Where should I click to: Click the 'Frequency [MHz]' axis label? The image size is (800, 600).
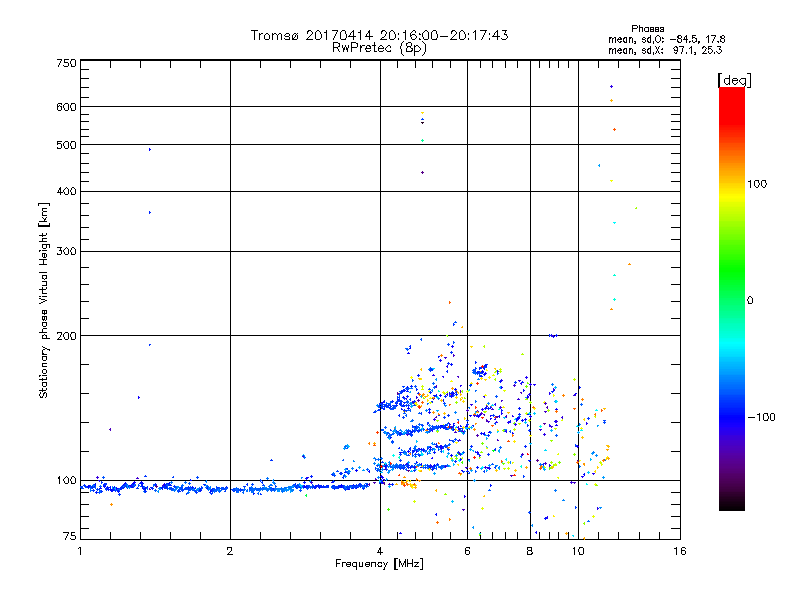click(379, 564)
